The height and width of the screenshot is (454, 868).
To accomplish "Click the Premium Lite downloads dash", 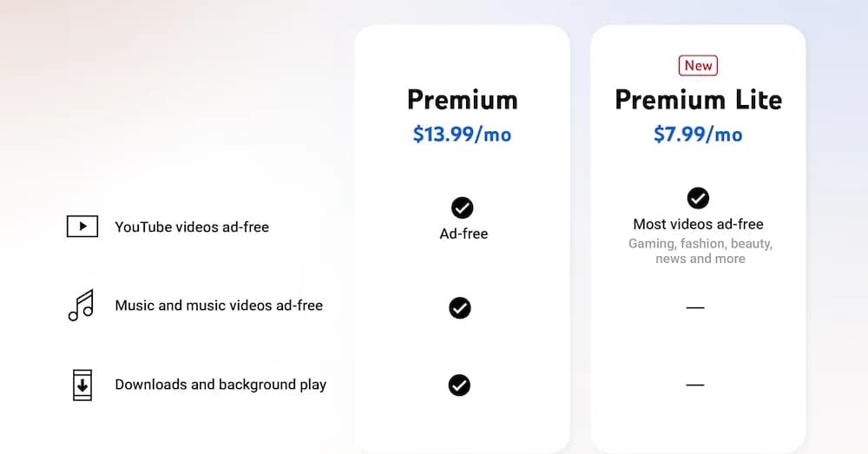I will tap(694, 385).
